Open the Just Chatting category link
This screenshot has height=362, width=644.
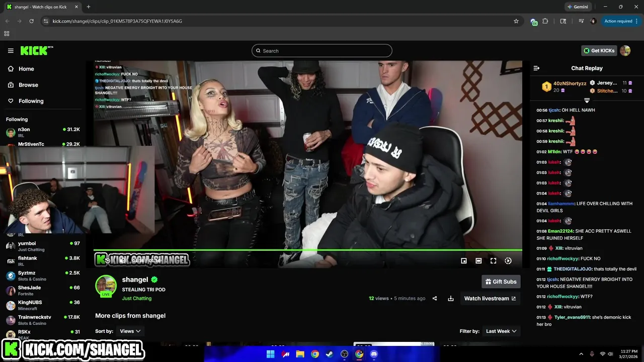click(136, 298)
